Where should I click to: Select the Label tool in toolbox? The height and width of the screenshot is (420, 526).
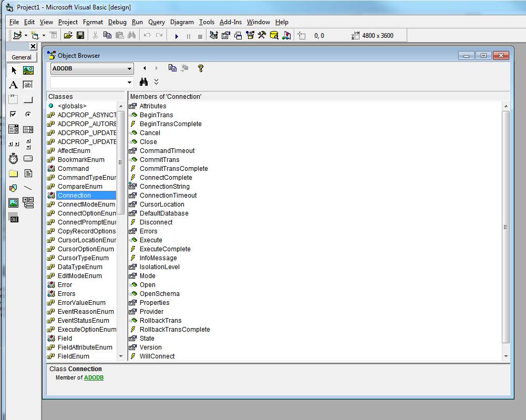pyautogui.click(x=14, y=85)
